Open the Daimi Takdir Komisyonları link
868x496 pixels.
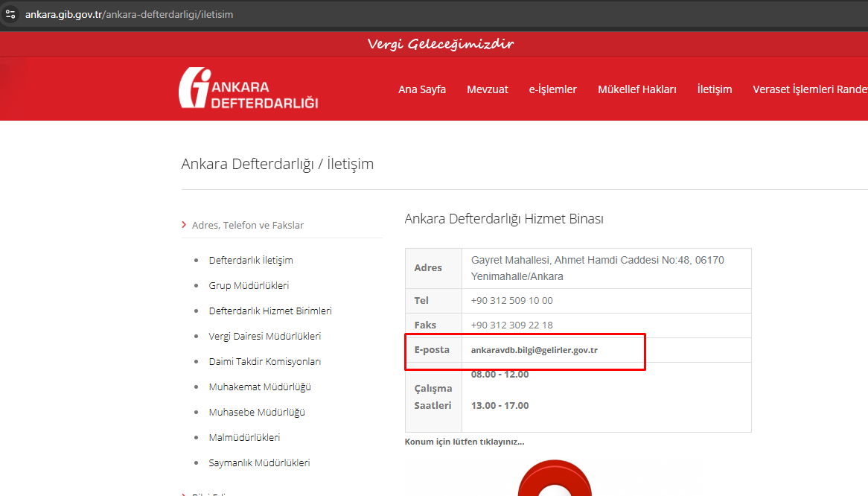coord(264,361)
